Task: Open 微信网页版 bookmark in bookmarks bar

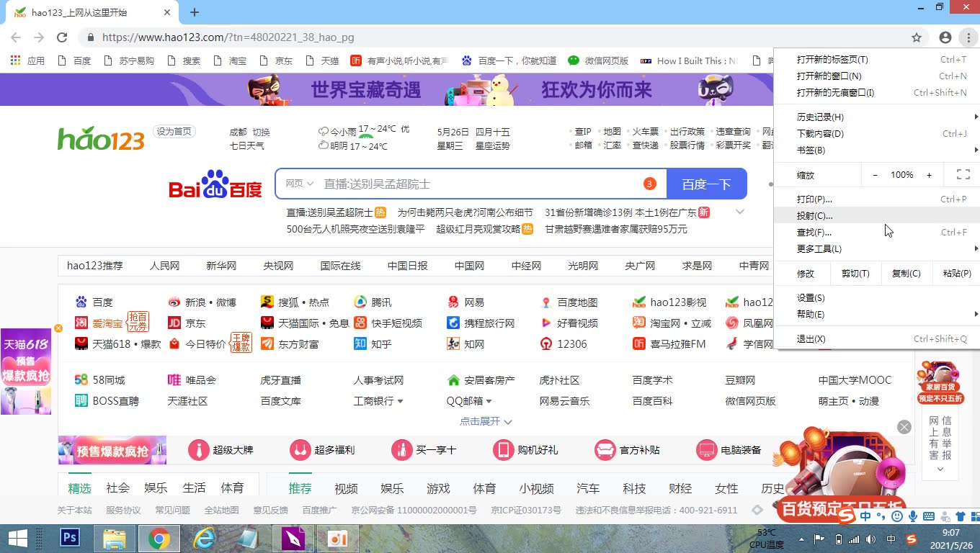Action: click(x=598, y=60)
